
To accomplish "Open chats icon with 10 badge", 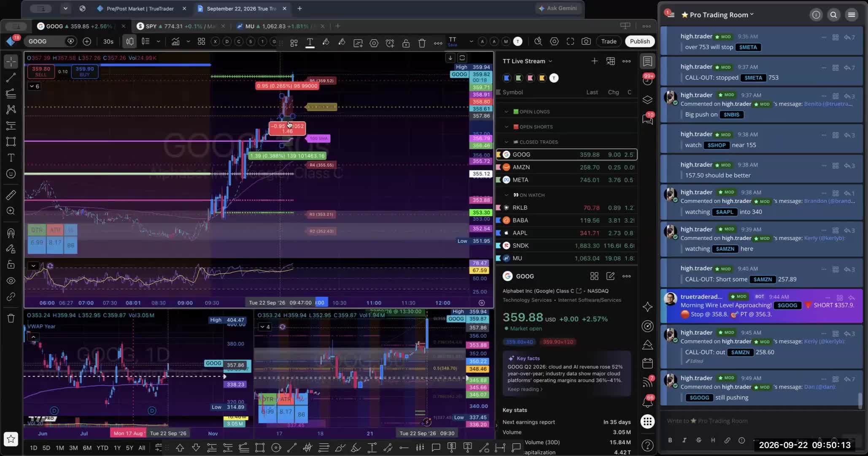I will [647, 119].
